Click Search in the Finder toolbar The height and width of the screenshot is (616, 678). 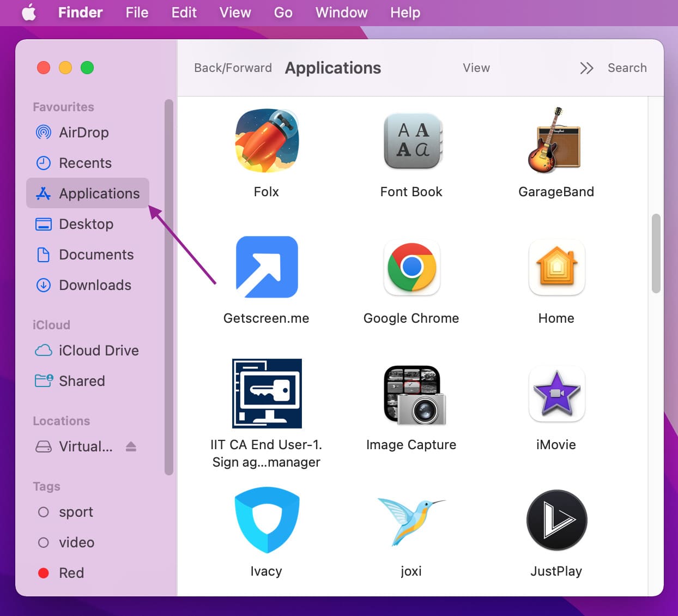pos(627,68)
